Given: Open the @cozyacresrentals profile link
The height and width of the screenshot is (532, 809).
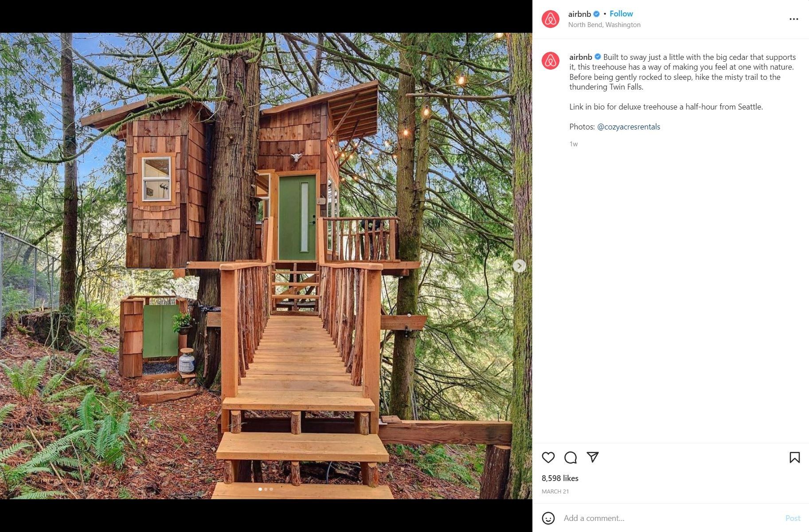Looking at the screenshot, I should [x=629, y=127].
